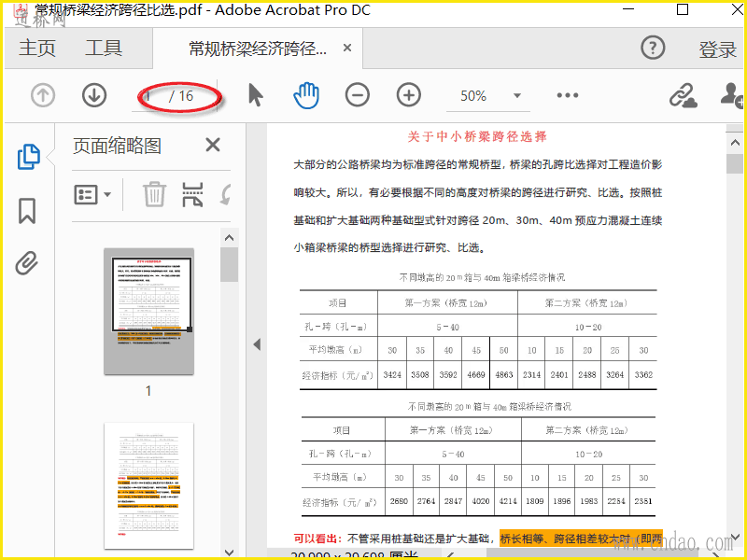The height and width of the screenshot is (560, 747).
Task: Click the 登录 sign-in button
Action: 717,49
